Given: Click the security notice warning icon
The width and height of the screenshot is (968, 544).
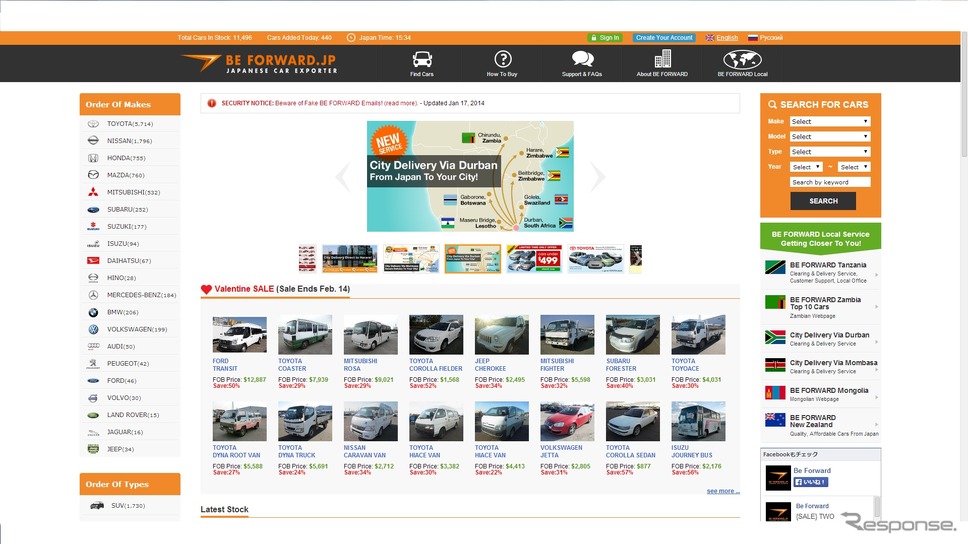Looking at the screenshot, I should tap(212, 103).
